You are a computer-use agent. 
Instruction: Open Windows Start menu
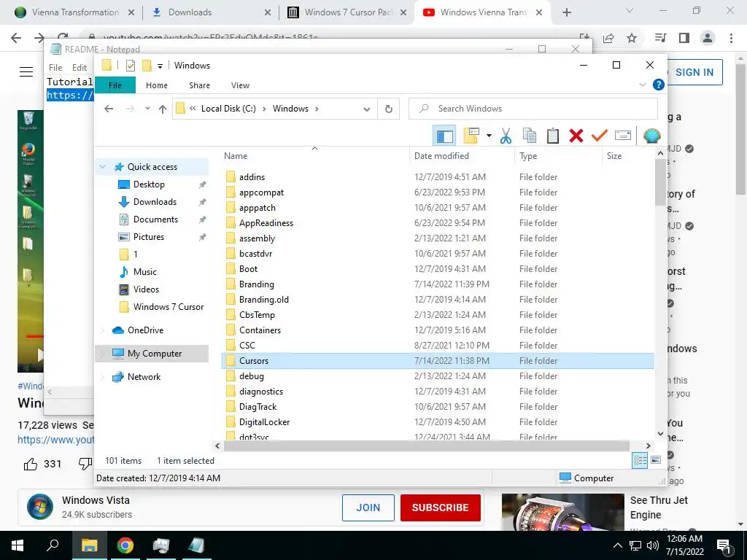(18, 545)
